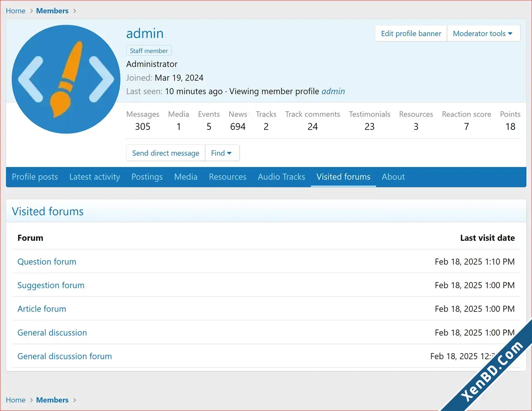Image resolution: width=532 pixels, height=411 pixels.
Task: Click Send direct message button
Action: (166, 153)
